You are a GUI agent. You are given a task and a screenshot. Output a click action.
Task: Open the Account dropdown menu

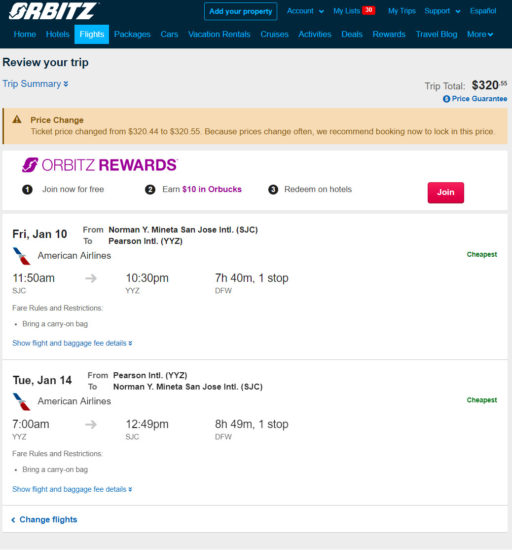[x=305, y=11]
